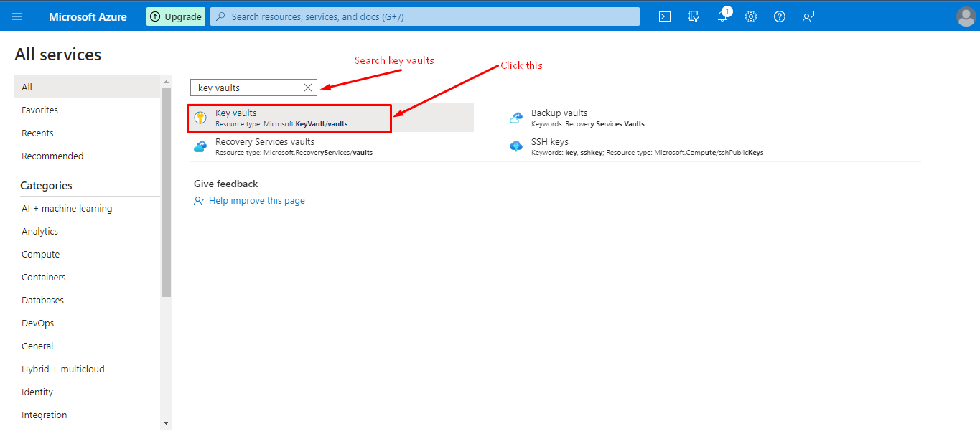Open the portal settings gear
Image resolution: width=980 pixels, height=444 pixels.
751,16
